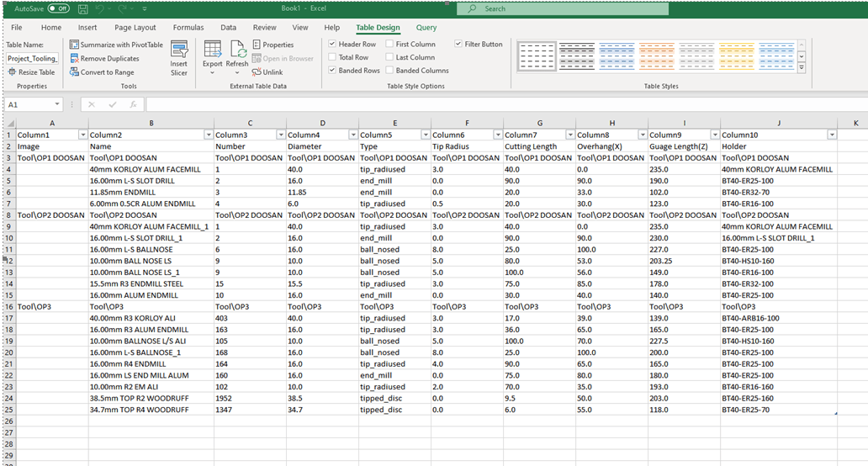Click the Redo arrow icon

(x=122, y=9)
